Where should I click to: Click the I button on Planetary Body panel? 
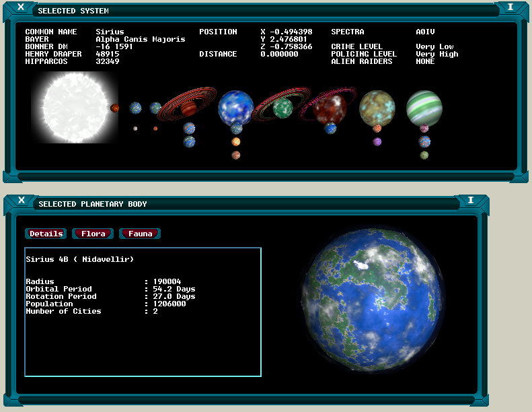[471, 201]
